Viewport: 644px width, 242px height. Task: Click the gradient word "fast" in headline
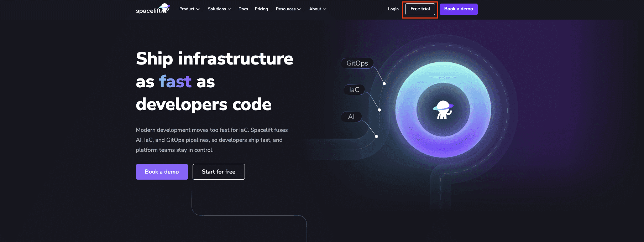click(x=176, y=82)
